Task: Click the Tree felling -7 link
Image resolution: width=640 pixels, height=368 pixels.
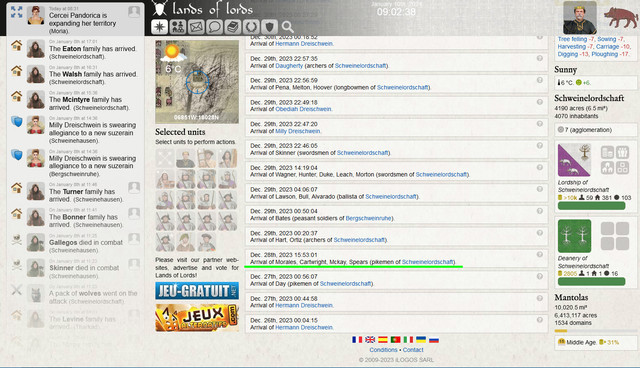Action: [576, 39]
